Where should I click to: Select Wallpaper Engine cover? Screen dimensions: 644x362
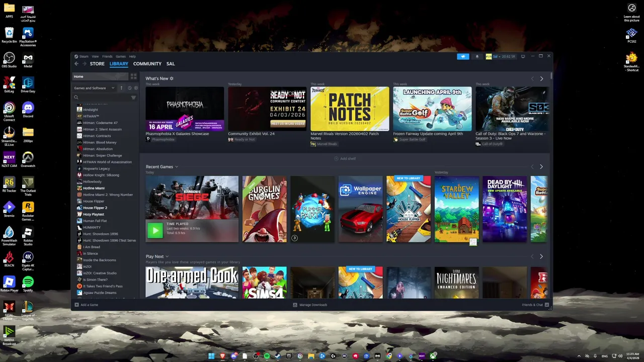pyautogui.click(x=360, y=209)
